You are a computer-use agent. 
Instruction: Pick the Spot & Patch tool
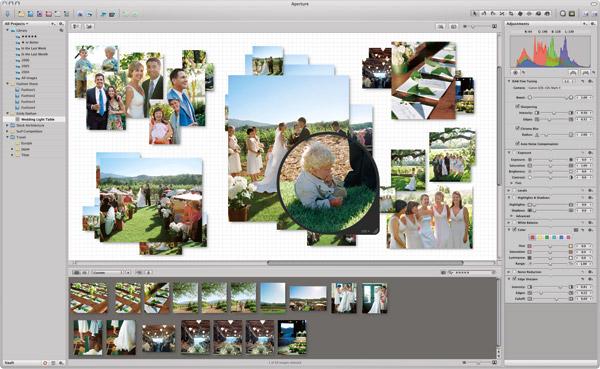point(520,14)
